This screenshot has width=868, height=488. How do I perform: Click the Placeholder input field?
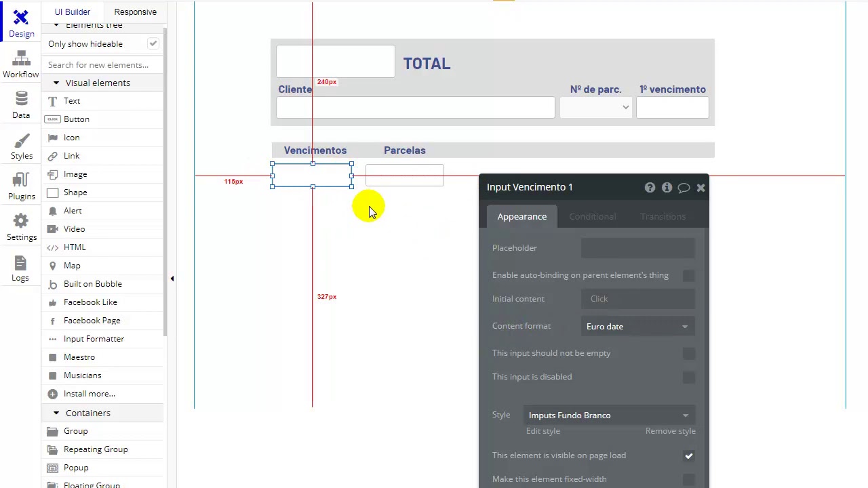coord(637,248)
